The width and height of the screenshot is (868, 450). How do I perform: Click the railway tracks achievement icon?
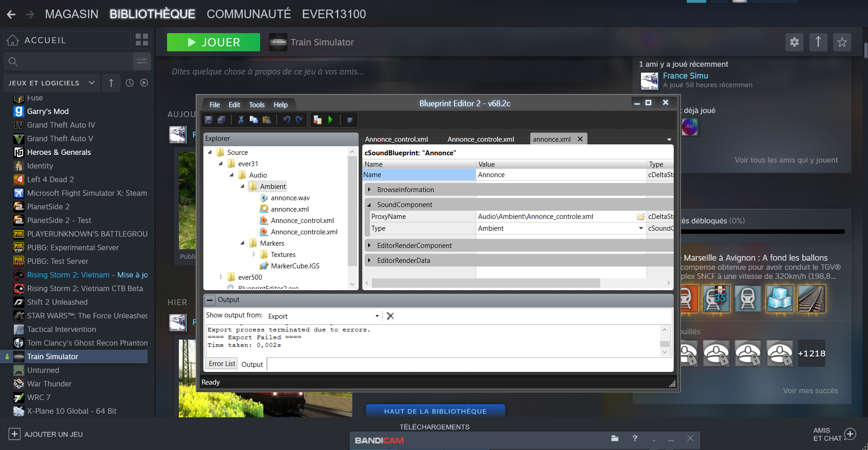click(x=811, y=299)
